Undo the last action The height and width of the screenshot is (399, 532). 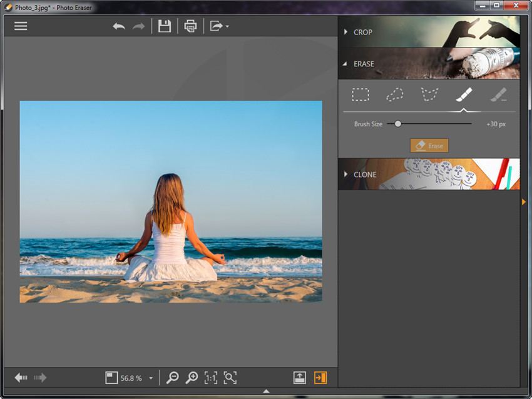coord(119,26)
